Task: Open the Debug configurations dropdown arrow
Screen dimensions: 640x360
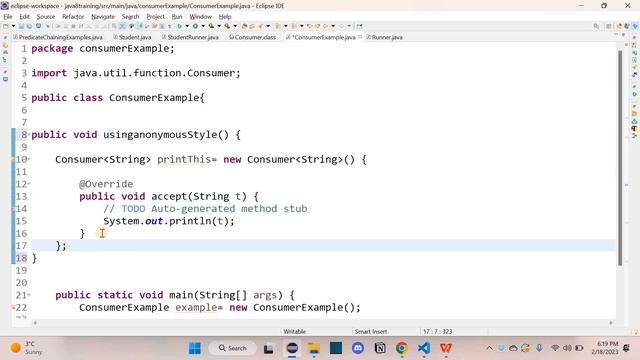Action: tap(187, 26)
